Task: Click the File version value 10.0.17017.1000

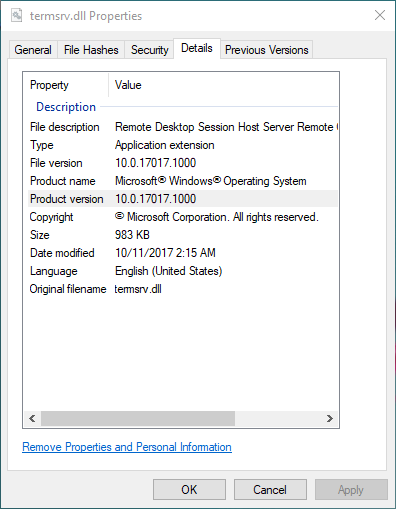Action: tap(155, 163)
